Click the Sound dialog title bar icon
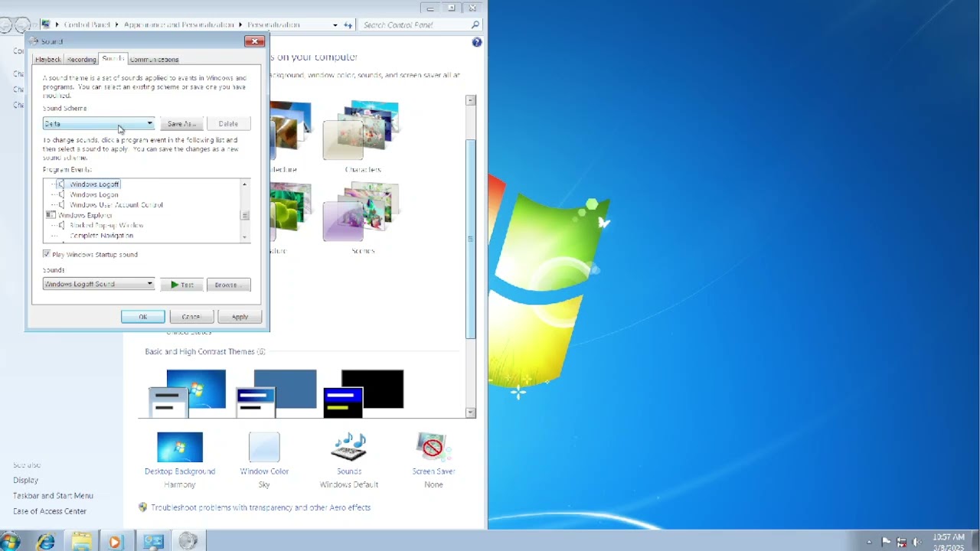The image size is (980, 551). click(x=34, y=41)
